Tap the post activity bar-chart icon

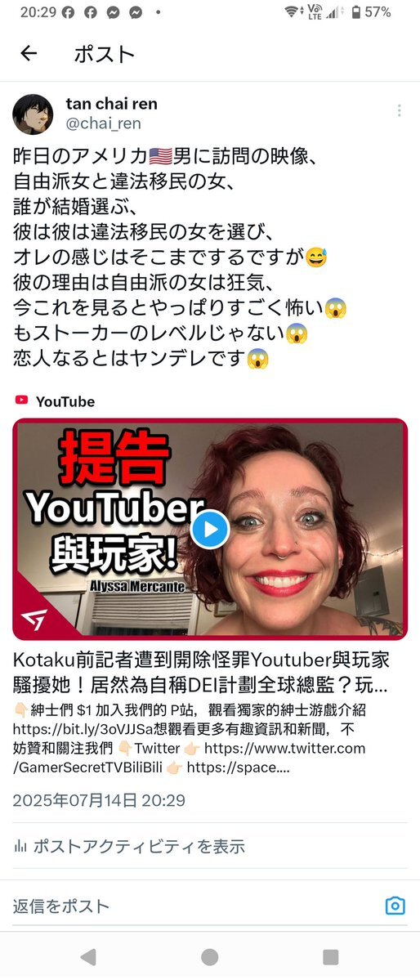(x=20, y=847)
